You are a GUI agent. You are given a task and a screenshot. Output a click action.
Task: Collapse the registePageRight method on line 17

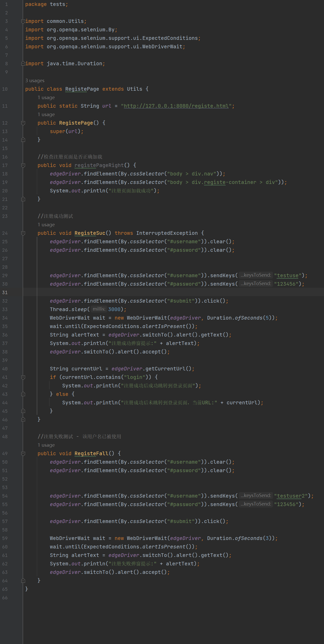coord(23,165)
